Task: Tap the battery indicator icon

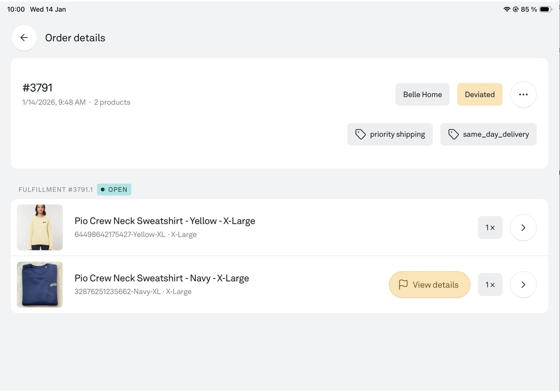Action: click(545, 9)
